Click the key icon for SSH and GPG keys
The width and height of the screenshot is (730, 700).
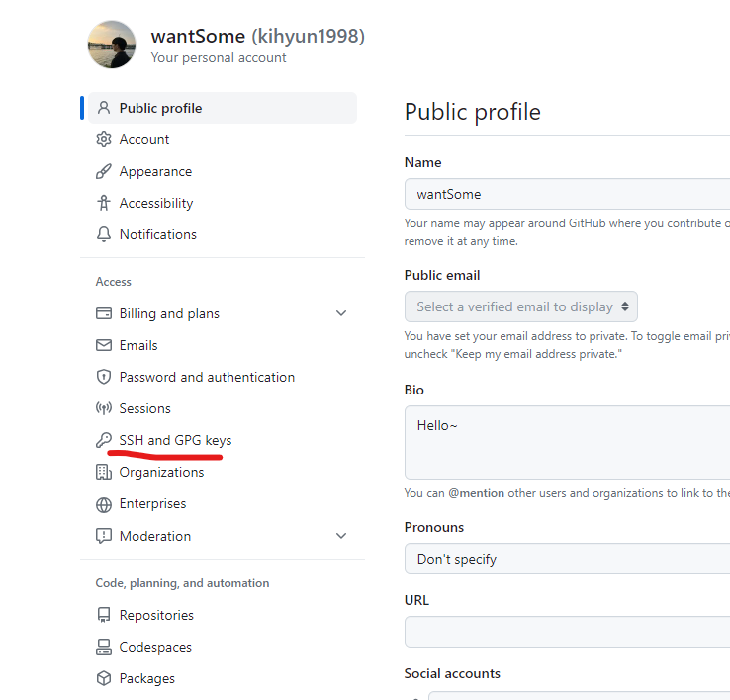pos(103,440)
